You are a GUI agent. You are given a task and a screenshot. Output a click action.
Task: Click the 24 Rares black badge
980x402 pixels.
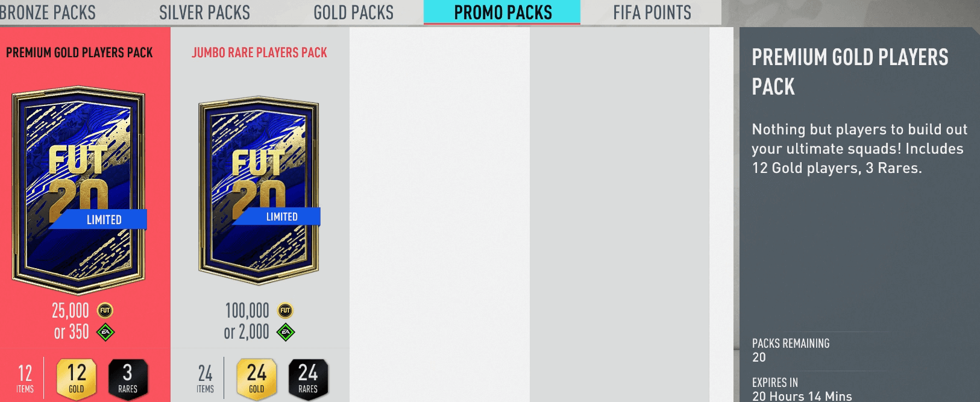[308, 379]
